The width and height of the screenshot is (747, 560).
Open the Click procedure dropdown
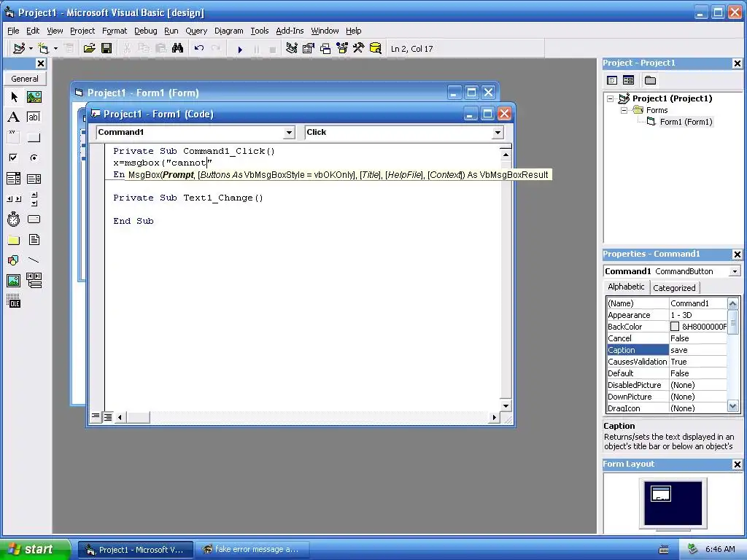[498, 133]
